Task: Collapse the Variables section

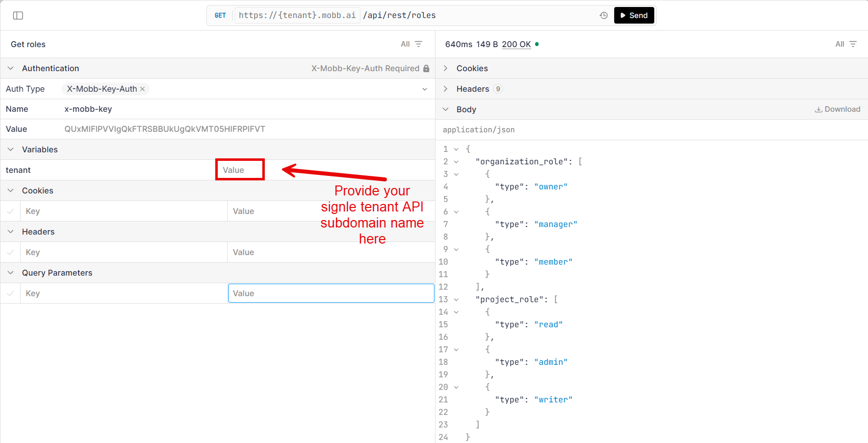Action: tap(11, 149)
